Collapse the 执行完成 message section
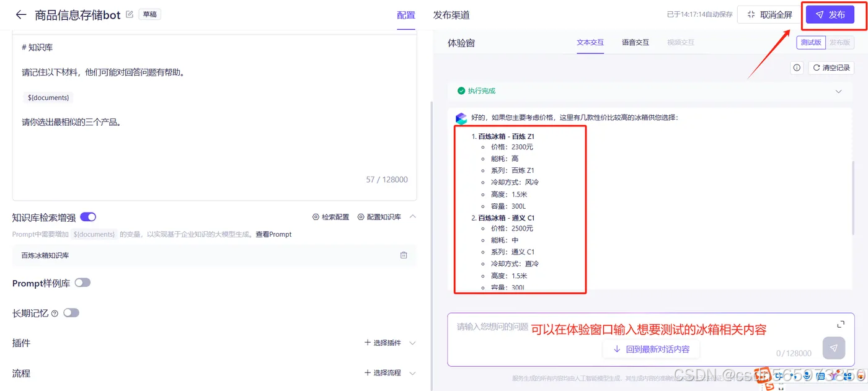 pyautogui.click(x=839, y=90)
